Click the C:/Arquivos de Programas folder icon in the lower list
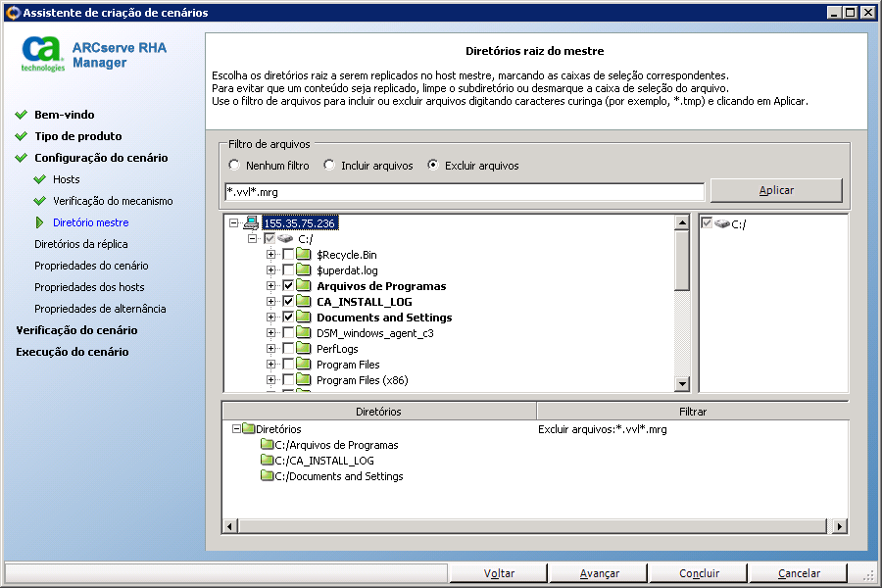This screenshot has height=588, width=882. point(268,445)
